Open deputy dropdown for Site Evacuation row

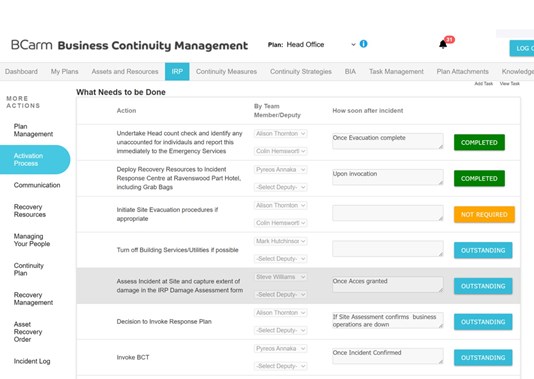[x=281, y=223]
